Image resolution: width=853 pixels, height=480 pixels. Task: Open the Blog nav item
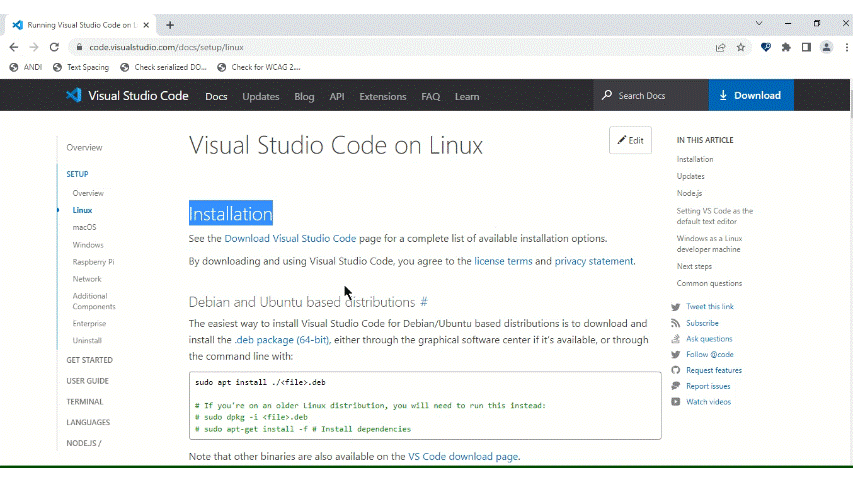(x=304, y=96)
